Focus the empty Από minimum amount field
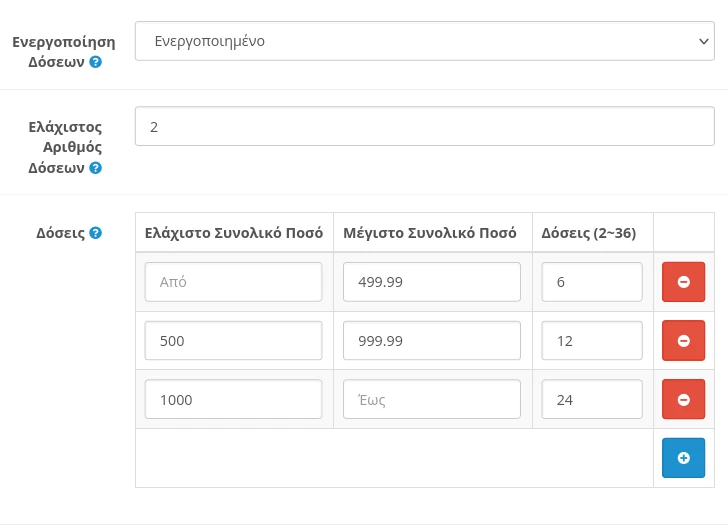 point(233,282)
